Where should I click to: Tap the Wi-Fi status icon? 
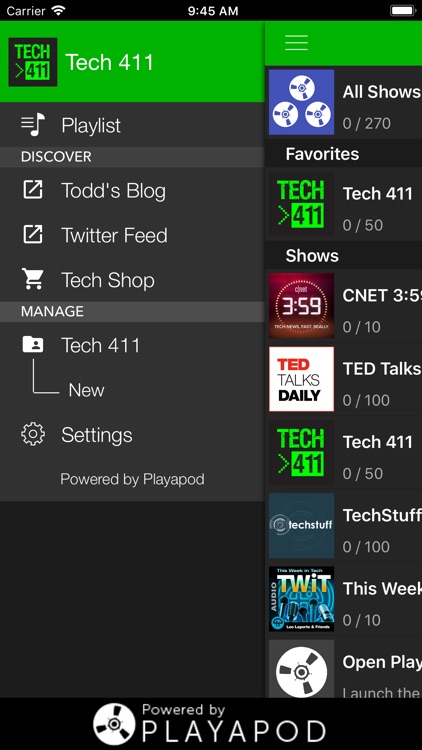[x=59, y=11]
